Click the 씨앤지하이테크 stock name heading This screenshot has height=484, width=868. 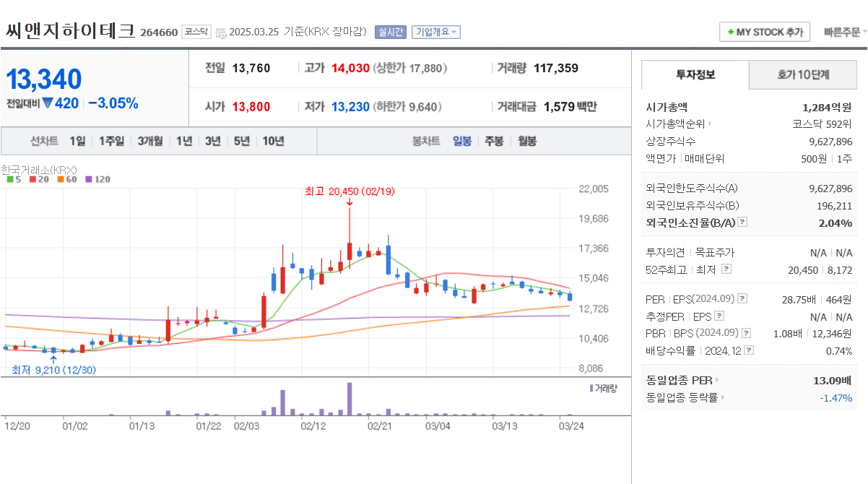(70, 31)
